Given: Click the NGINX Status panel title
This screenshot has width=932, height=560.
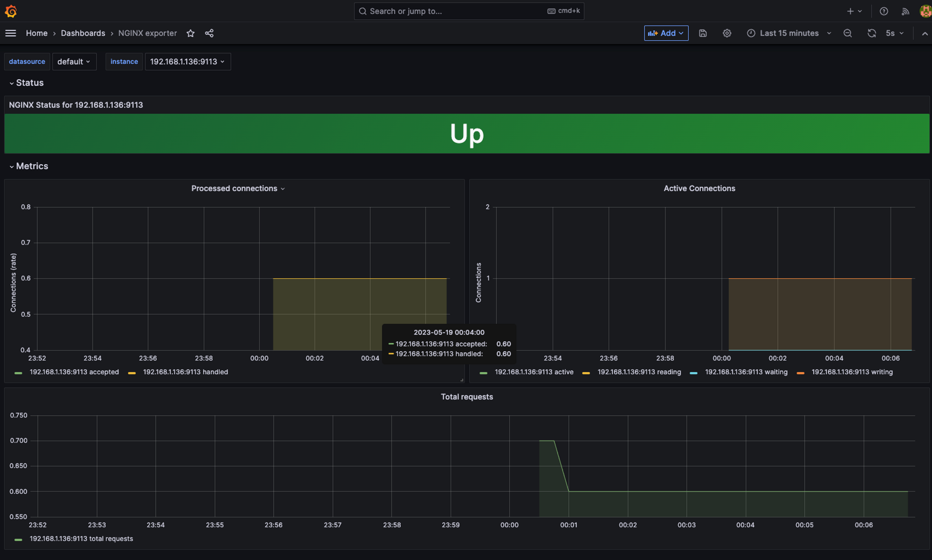Looking at the screenshot, I should pyautogui.click(x=76, y=105).
